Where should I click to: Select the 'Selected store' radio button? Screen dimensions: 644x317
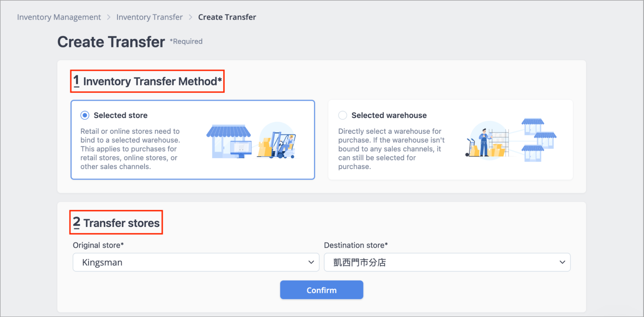pyautogui.click(x=85, y=115)
